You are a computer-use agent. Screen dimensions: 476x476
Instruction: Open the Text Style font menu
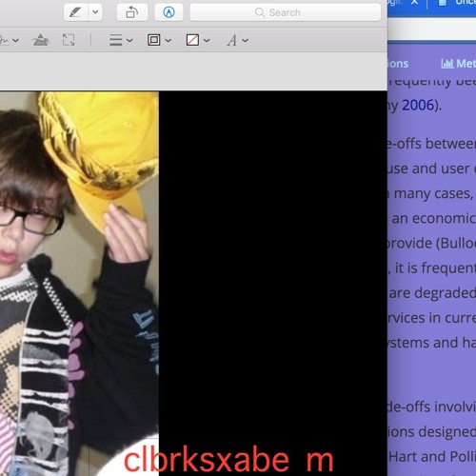pos(237,40)
